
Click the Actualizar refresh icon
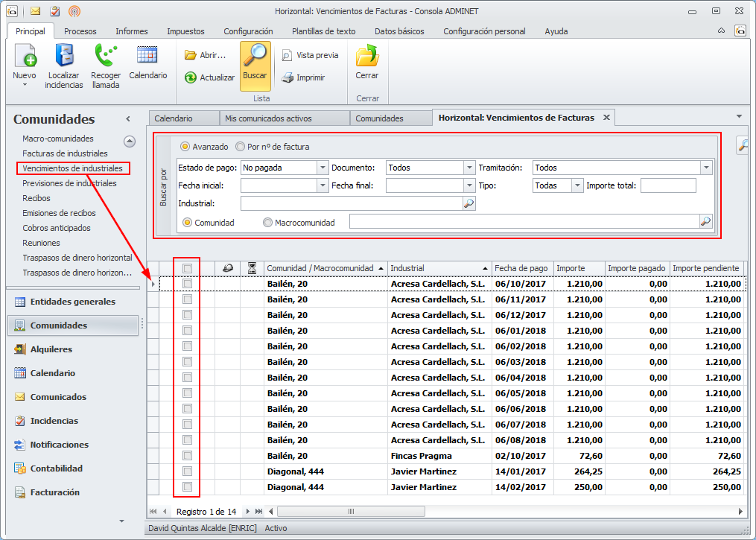191,77
